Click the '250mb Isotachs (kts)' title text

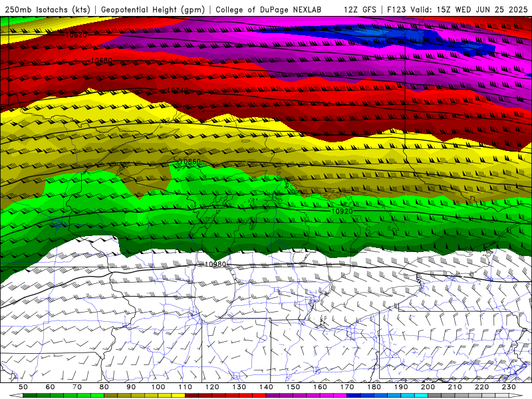48,10
